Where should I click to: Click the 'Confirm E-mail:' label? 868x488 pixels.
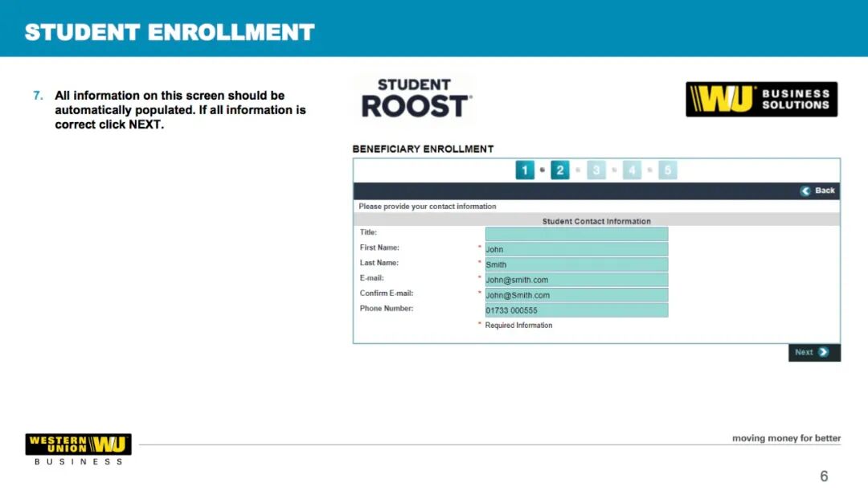coord(387,293)
